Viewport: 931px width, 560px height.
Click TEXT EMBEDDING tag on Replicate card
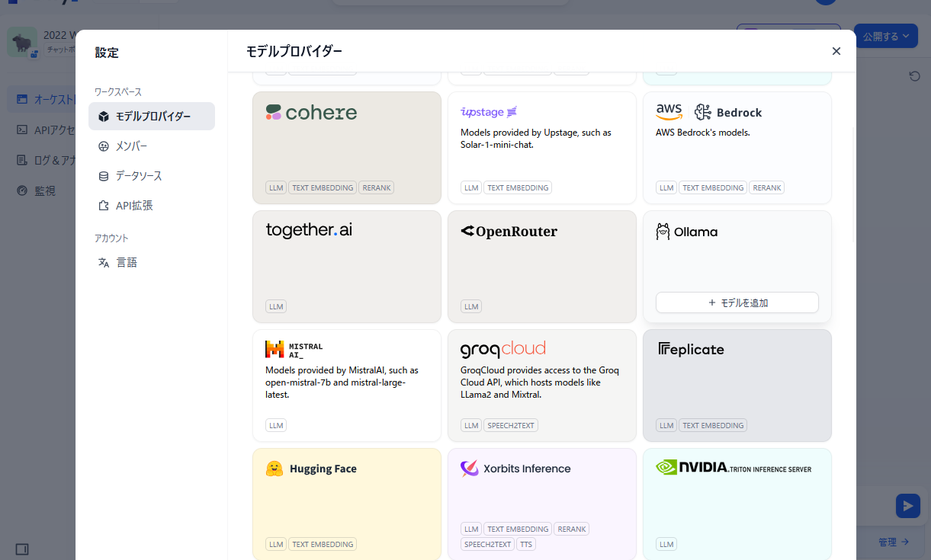[x=713, y=425]
